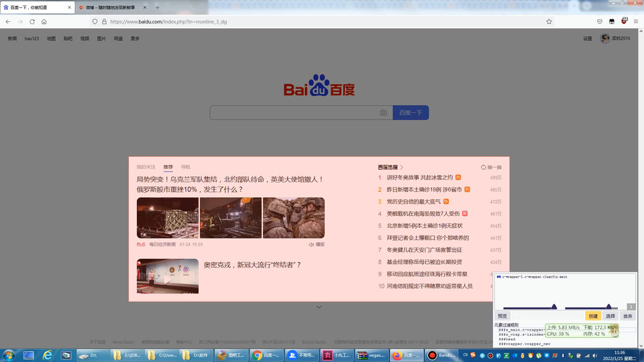Click the camera image search icon

383,113
